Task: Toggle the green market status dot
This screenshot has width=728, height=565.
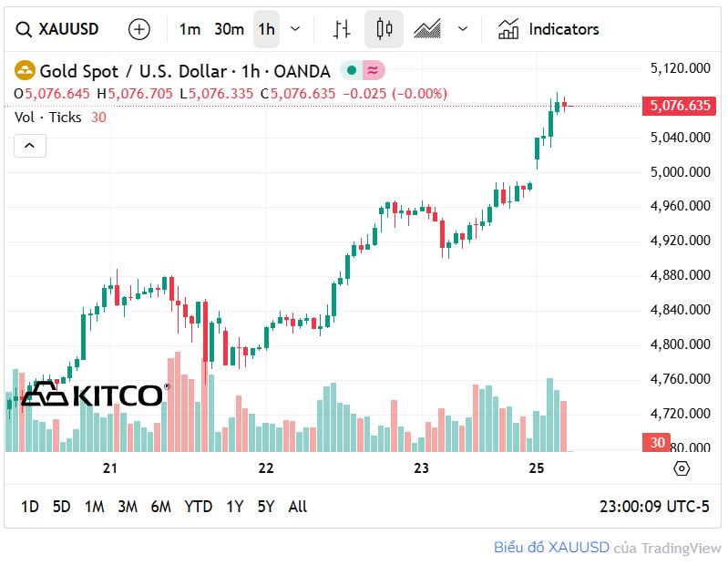Action: [352, 70]
